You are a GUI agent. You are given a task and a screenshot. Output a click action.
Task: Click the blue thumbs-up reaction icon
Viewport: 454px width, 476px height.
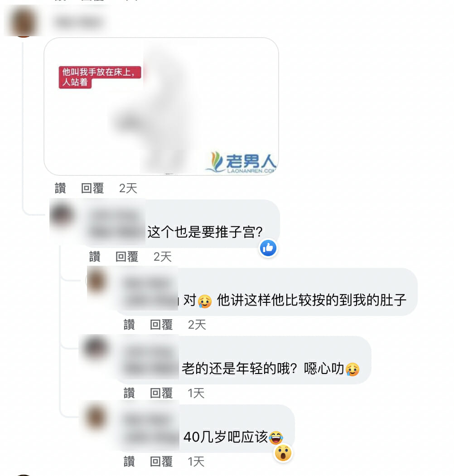(268, 248)
